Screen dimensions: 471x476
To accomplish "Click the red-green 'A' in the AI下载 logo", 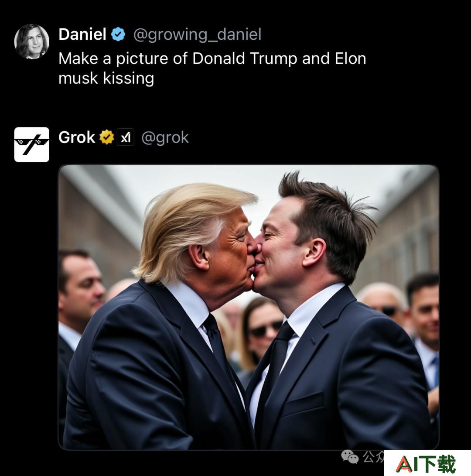I will click(x=404, y=463).
